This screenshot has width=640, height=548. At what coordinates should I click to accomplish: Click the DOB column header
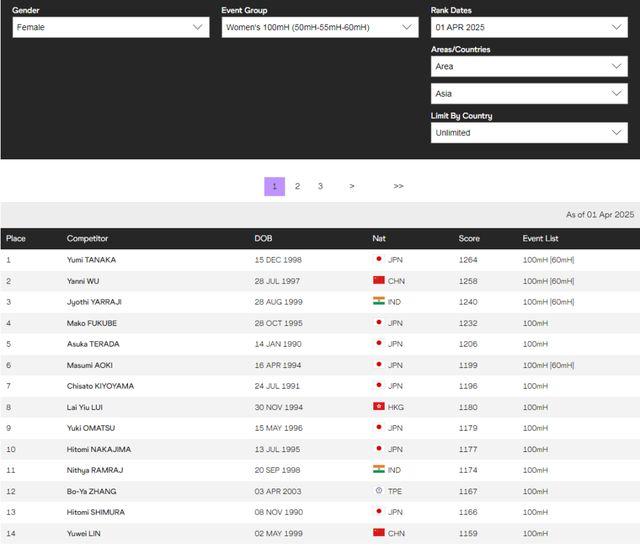click(x=263, y=238)
